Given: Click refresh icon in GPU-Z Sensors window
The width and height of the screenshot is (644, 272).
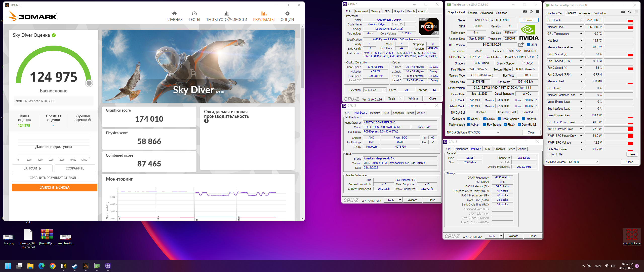Looking at the screenshot, I should click(x=630, y=12).
